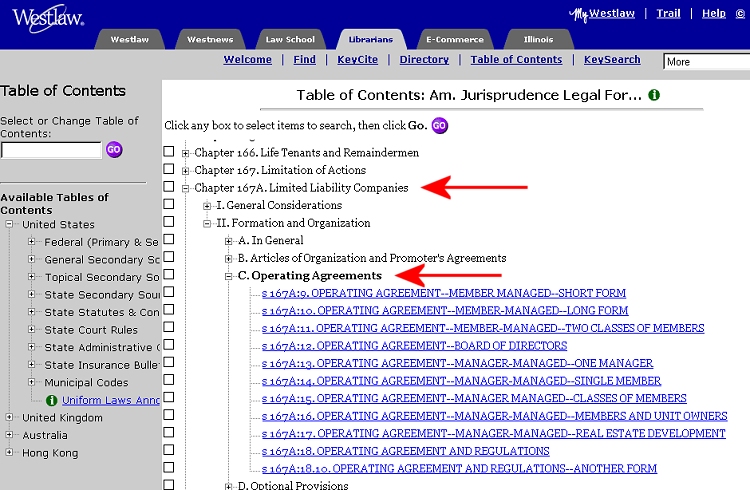Viewport: 750px width, 490px height.
Task: Open s 167A:17 Real Estate Development agreement
Action: click(x=494, y=434)
